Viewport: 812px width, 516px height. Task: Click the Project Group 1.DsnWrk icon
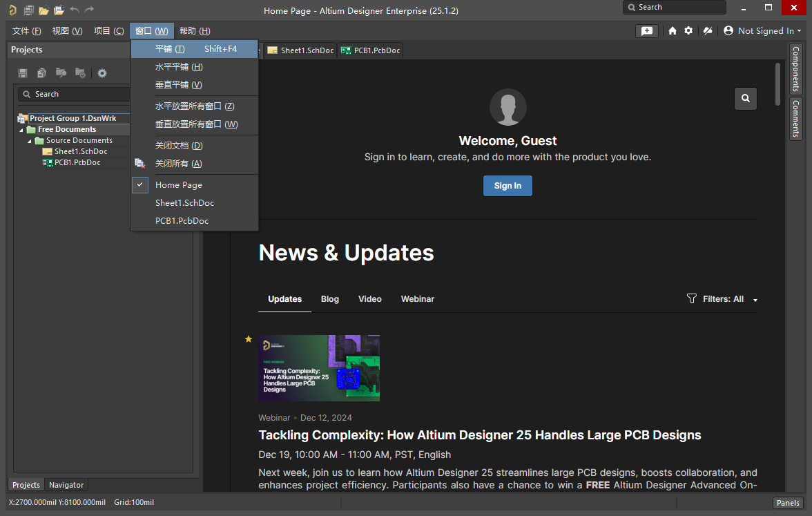[x=22, y=118]
